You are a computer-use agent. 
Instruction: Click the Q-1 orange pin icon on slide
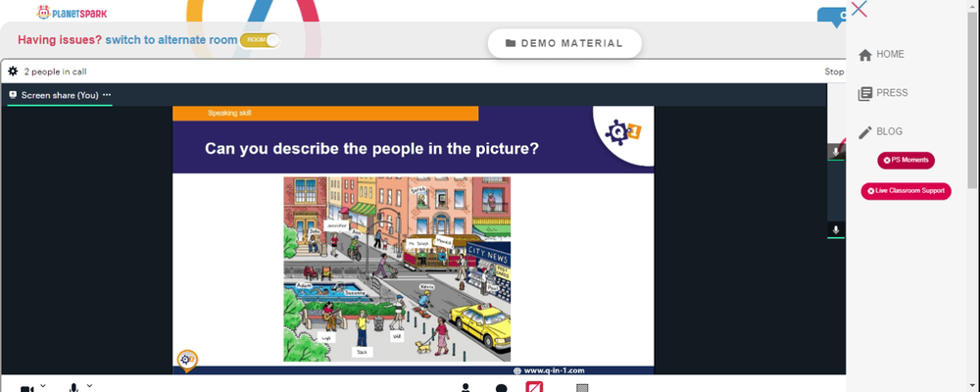coord(187,361)
